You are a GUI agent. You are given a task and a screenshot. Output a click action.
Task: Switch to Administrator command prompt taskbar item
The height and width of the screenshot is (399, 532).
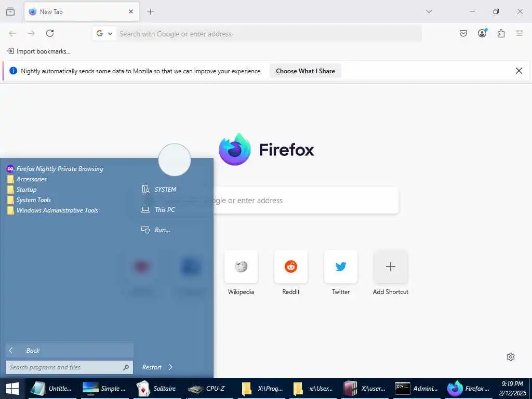tap(418, 389)
